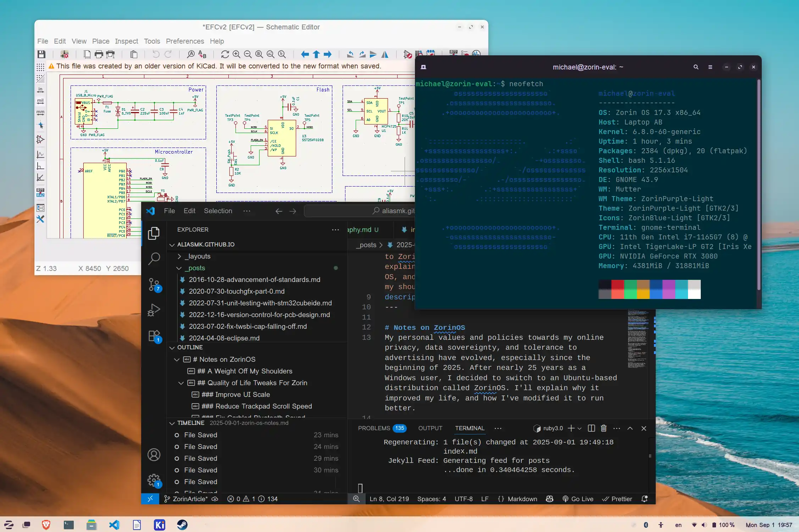Toggle grid display in Schematic Editor
799x532 pixels.
click(40, 67)
